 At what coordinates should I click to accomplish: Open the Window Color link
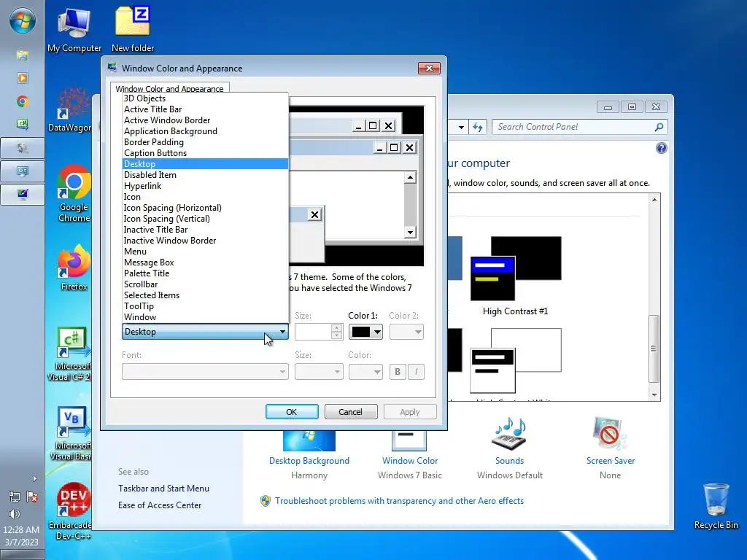[x=410, y=461]
